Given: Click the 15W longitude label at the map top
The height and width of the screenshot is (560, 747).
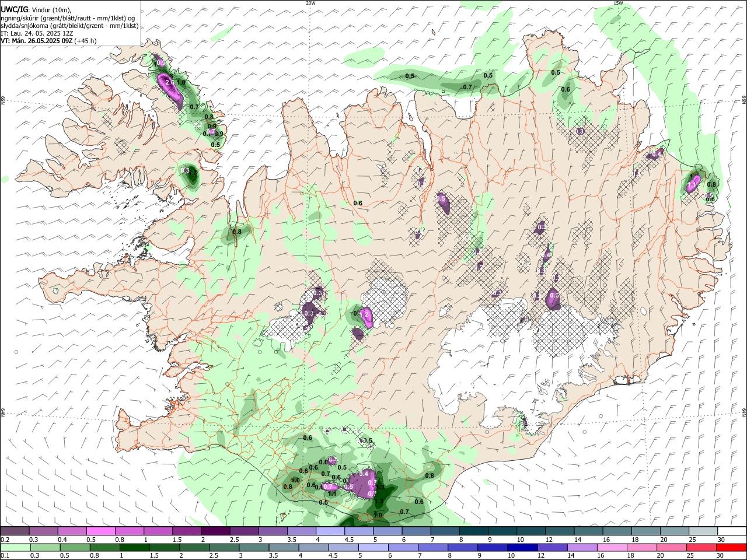Looking at the screenshot, I should click(618, 3).
